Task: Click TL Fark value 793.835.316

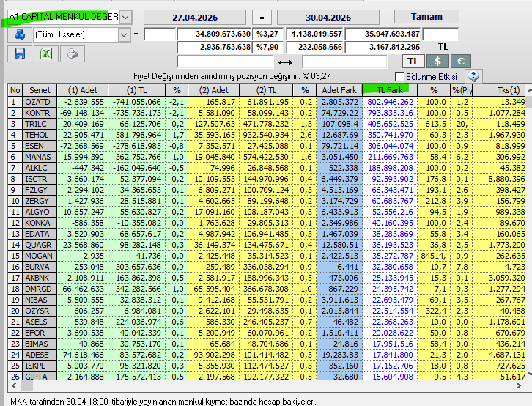Action: (390, 113)
